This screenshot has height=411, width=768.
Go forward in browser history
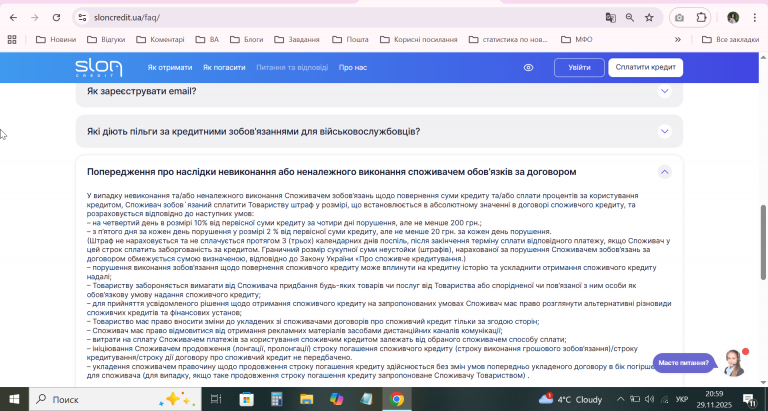tap(34, 18)
